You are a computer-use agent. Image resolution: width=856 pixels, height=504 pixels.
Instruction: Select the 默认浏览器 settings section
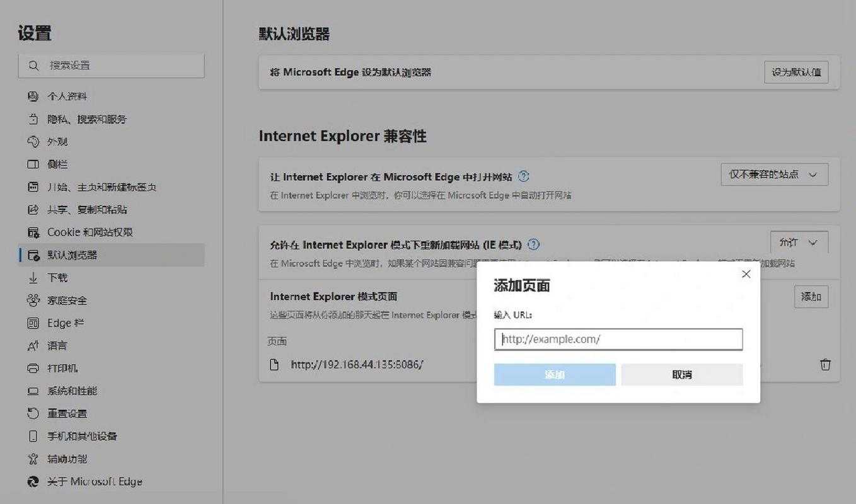(x=112, y=255)
